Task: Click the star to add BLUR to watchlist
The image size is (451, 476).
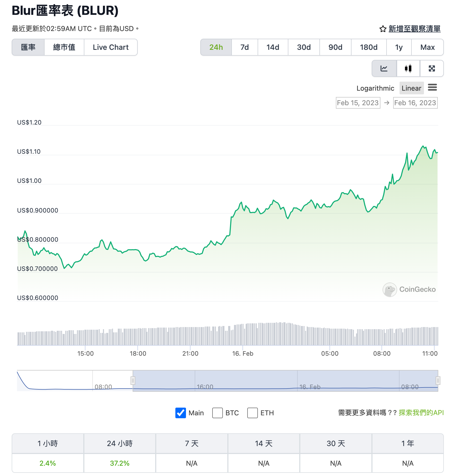Action: tap(382, 29)
